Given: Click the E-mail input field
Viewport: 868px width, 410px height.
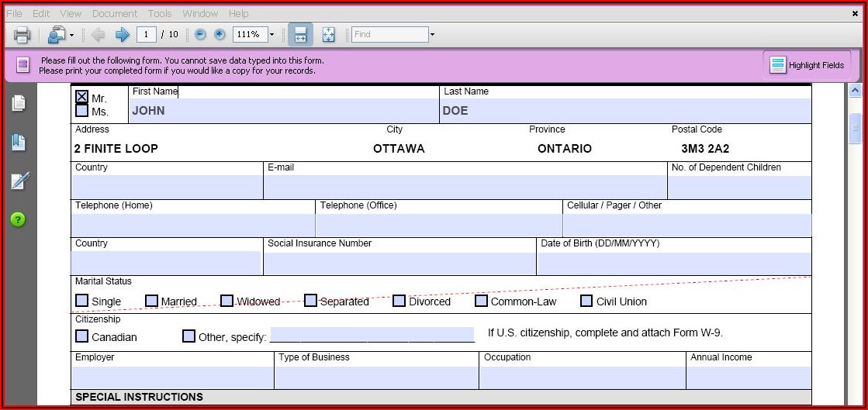Looking at the screenshot, I should [x=465, y=187].
